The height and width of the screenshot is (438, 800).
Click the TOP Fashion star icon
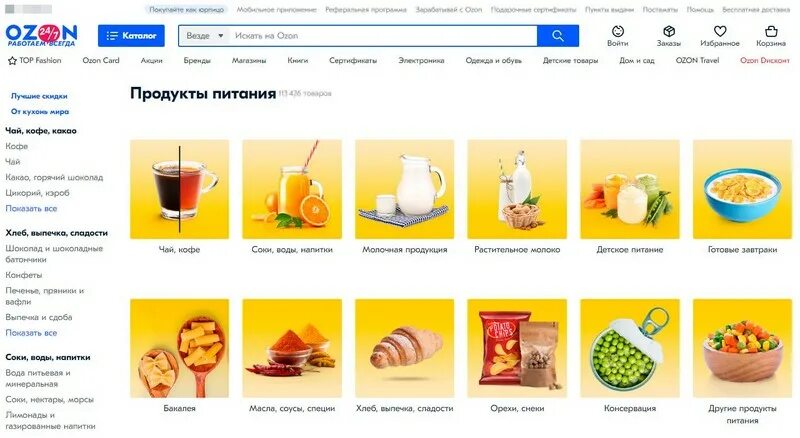click(12, 61)
